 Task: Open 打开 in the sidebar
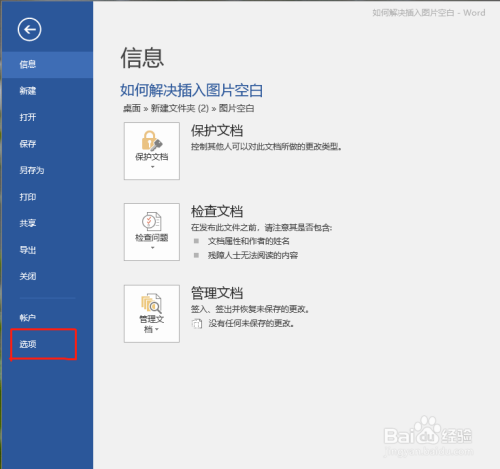(47, 117)
